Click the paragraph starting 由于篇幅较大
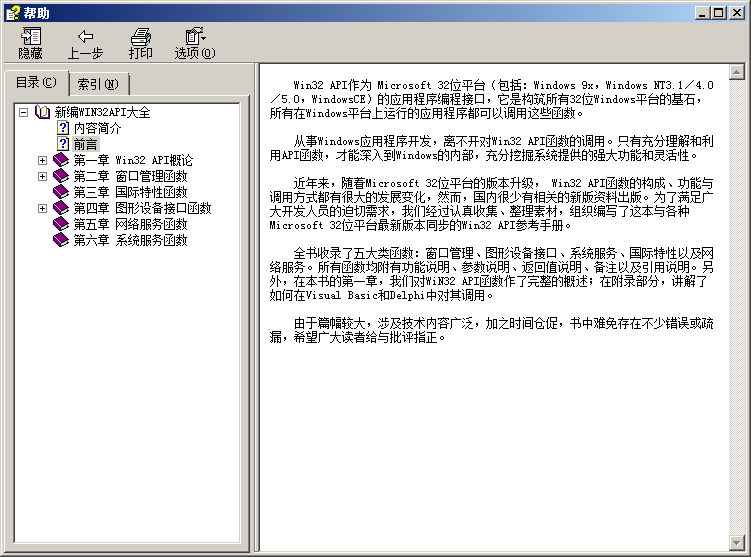Screen dimensions: 751x557 click(x=491, y=330)
